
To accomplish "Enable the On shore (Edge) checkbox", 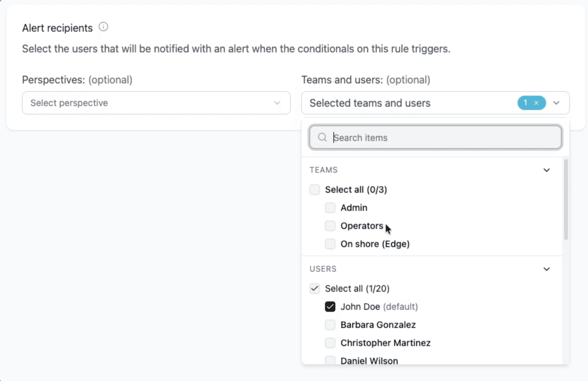I will (x=330, y=244).
